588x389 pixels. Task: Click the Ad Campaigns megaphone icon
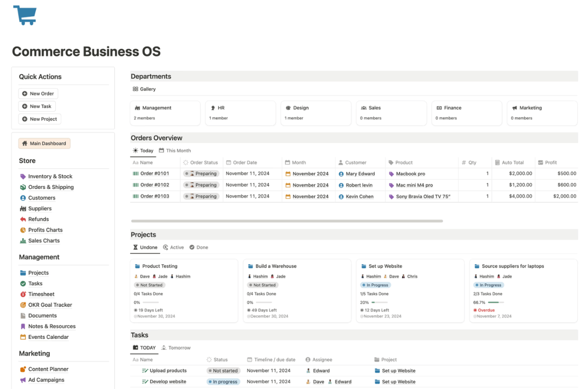click(x=23, y=380)
